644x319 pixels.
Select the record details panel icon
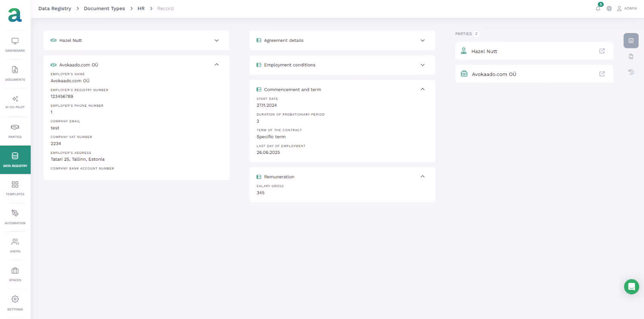[x=631, y=41]
